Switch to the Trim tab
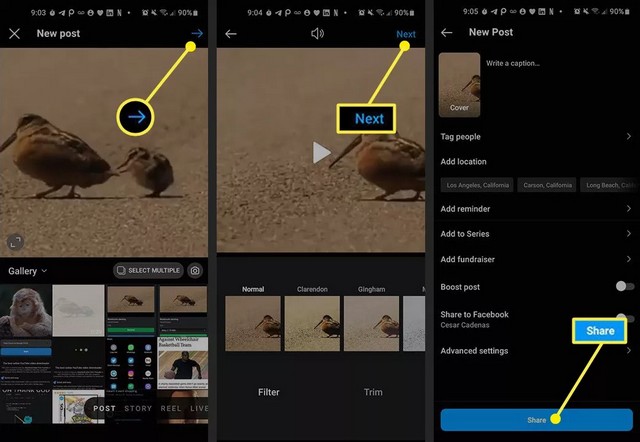Image resolution: width=640 pixels, height=442 pixels. [373, 392]
